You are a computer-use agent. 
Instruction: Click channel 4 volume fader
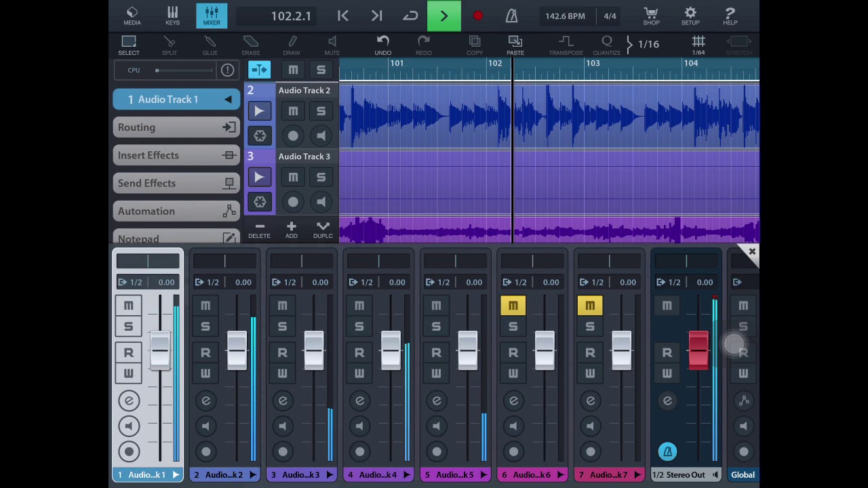pyautogui.click(x=391, y=351)
